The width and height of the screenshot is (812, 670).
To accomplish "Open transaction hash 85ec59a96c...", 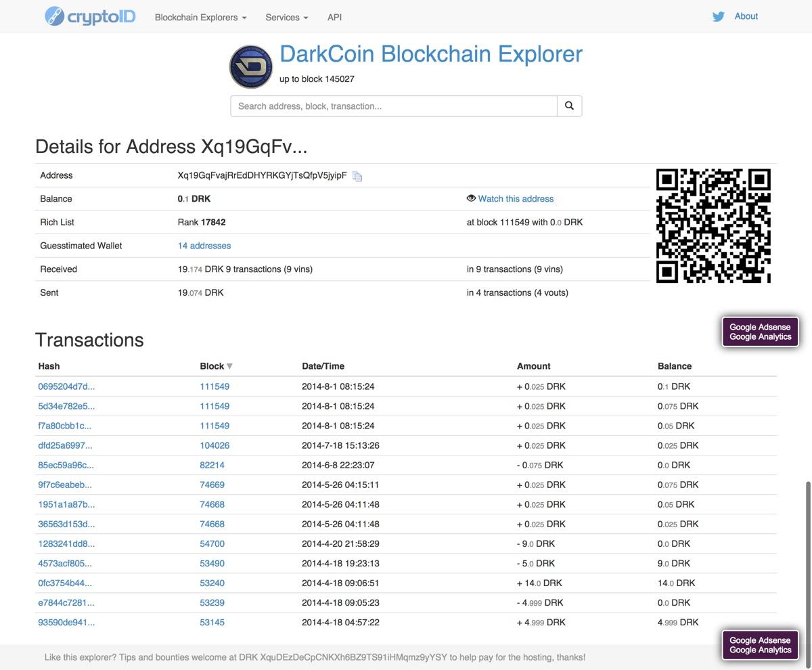I will [x=66, y=465].
